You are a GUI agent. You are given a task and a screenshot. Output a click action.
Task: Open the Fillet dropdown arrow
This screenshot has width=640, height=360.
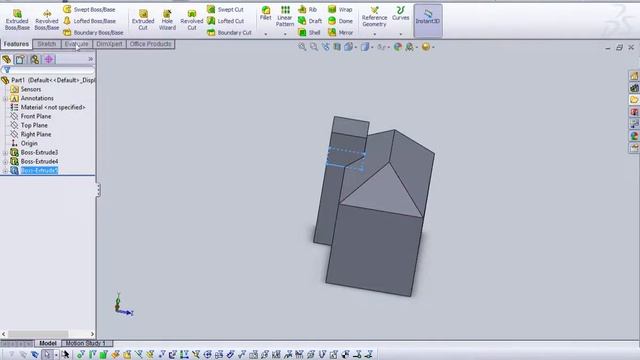pos(266,34)
